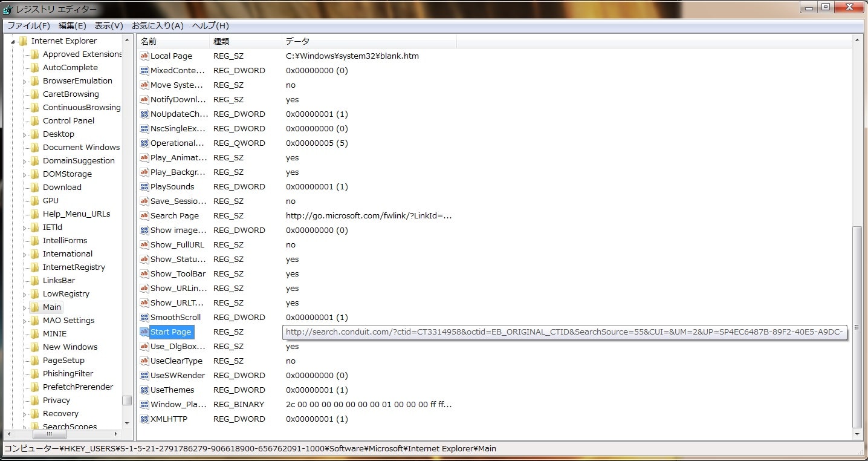The image size is (868, 461).
Task: Select the UseThemes value name
Action: pos(172,390)
